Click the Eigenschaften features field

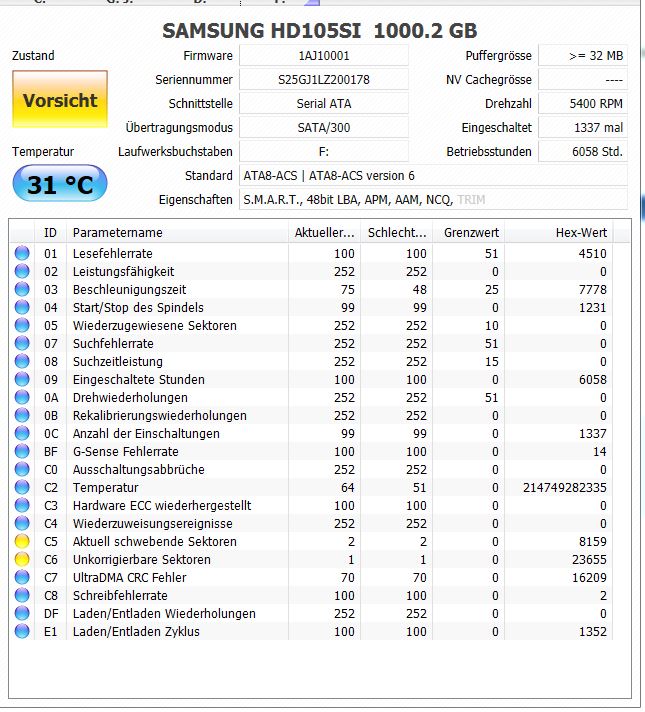(433, 200)
